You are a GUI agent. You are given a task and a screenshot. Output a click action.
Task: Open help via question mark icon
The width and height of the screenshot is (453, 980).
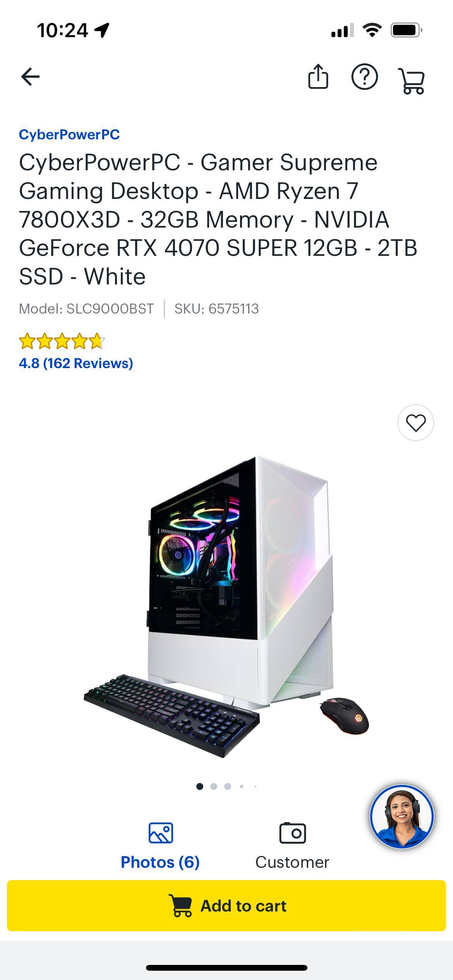[x=364, y=77]
